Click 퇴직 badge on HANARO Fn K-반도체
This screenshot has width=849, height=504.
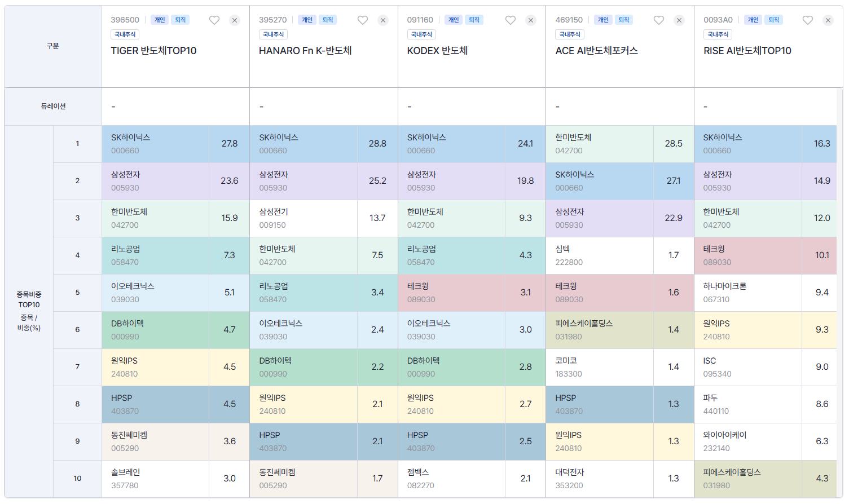[328, 20]
